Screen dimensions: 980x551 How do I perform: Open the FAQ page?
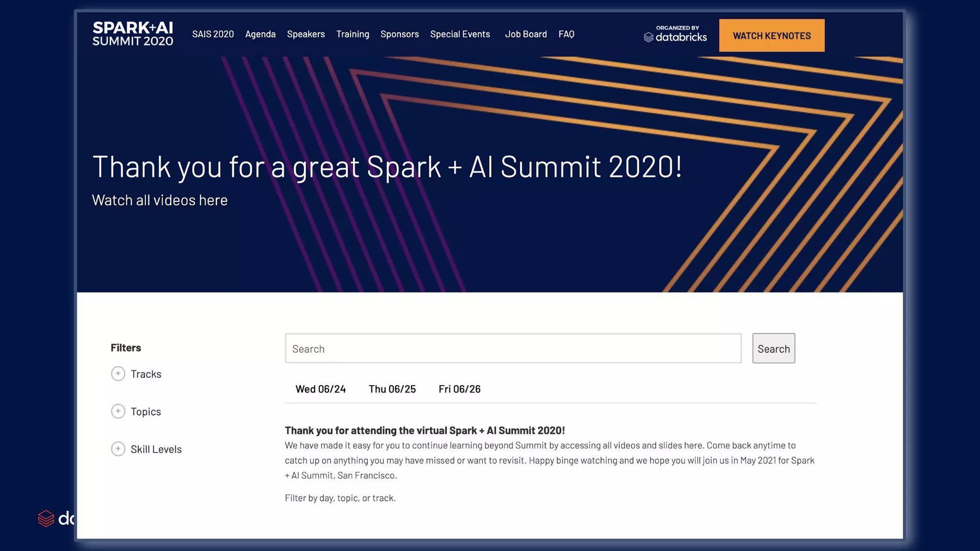click(x=566, y=34)
